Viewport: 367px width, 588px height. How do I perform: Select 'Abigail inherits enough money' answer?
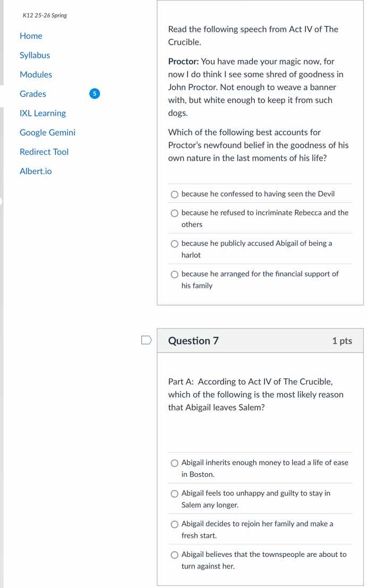[x=175, y=463]
